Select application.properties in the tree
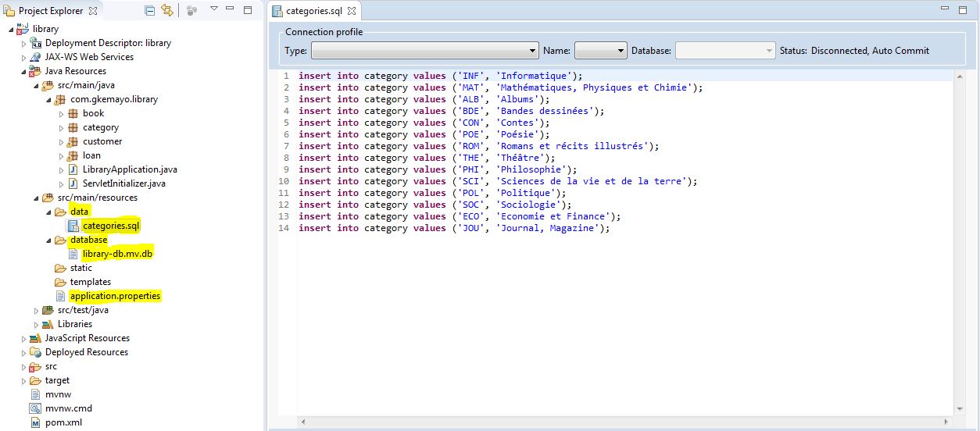The height and width of the screenshot is (431, 980). click(x=115, y=296)
